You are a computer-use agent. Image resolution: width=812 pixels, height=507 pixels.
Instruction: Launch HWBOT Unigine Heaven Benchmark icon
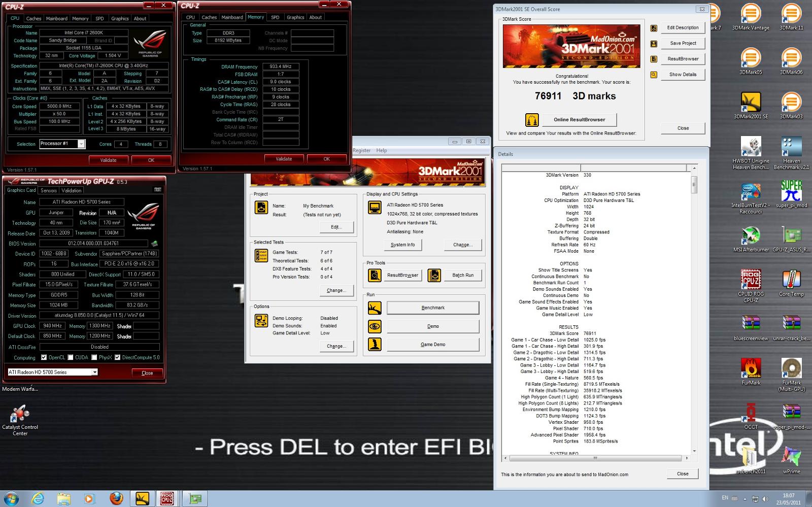pyautogui.click(x=751, y=153)
